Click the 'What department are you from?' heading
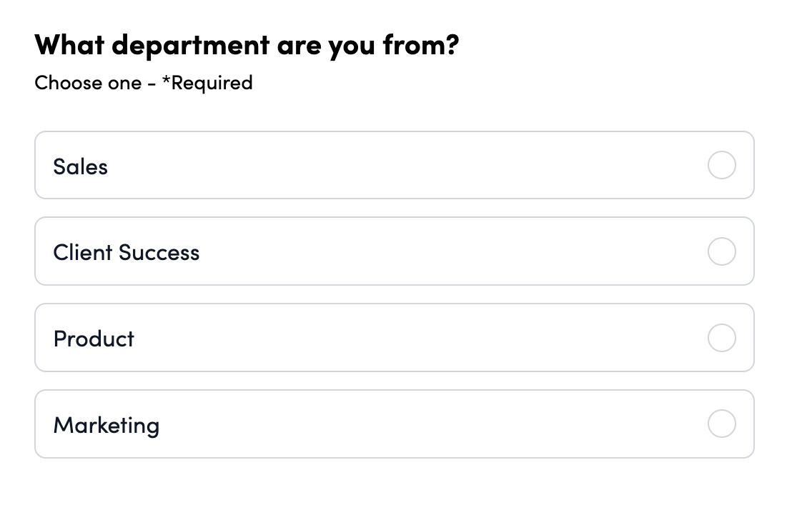The height and width of the screenshot is (520, 812). tap(247, 46)
